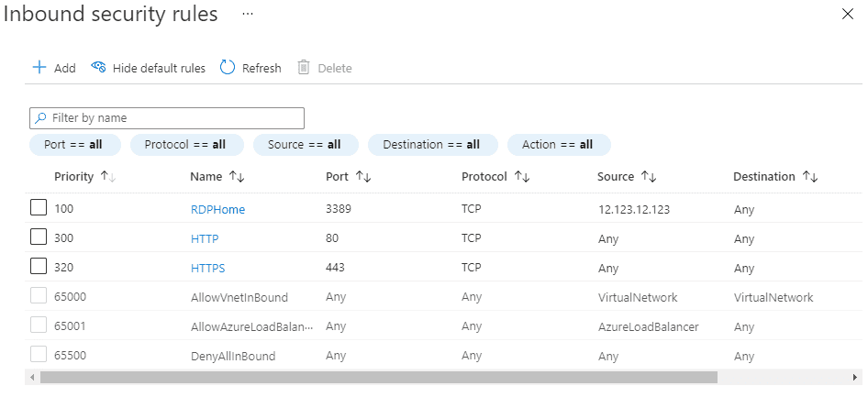Click TCP protocol in the RDPHome row
The image size is (868, 397).
pyautogui.click(x=471, y=208)
